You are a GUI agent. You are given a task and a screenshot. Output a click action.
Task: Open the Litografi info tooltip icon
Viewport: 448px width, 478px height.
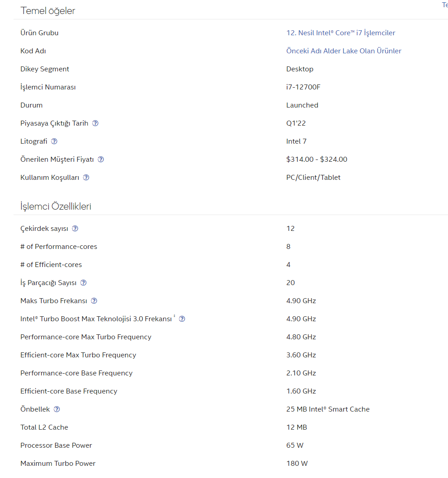[54, 141]
